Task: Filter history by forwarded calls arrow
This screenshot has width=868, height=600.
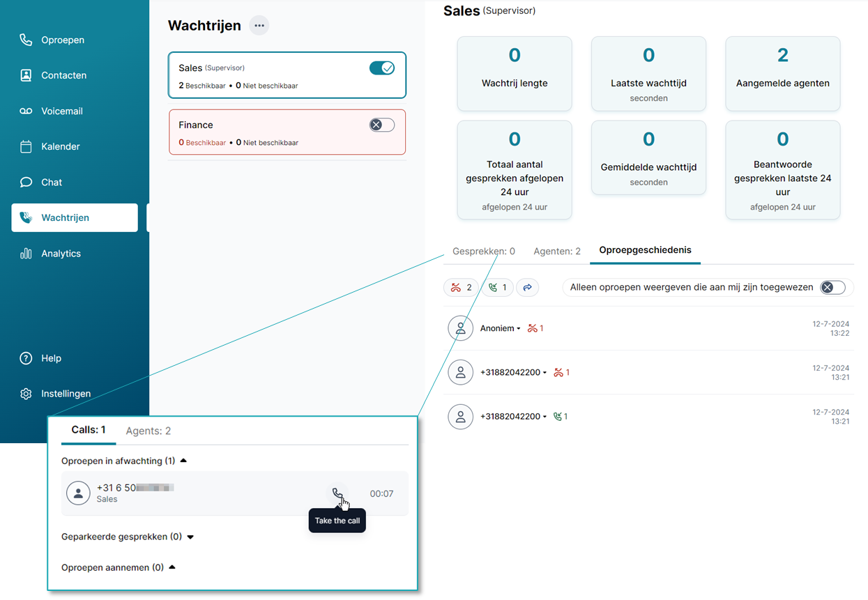Action: (x=528, y=287)
